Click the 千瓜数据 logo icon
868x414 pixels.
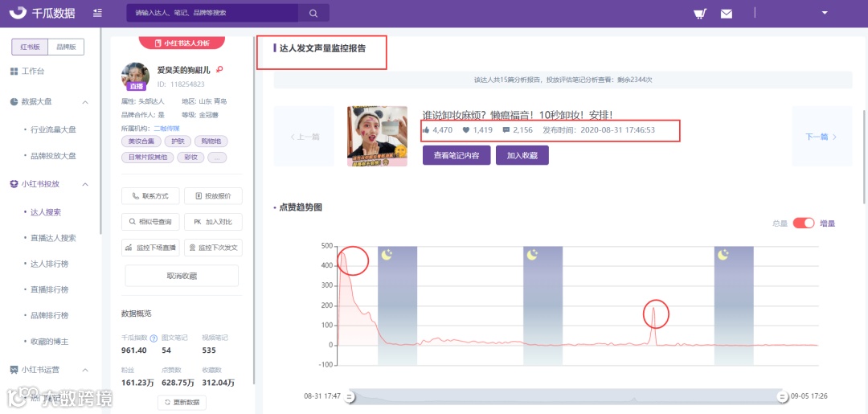[18, 12]
